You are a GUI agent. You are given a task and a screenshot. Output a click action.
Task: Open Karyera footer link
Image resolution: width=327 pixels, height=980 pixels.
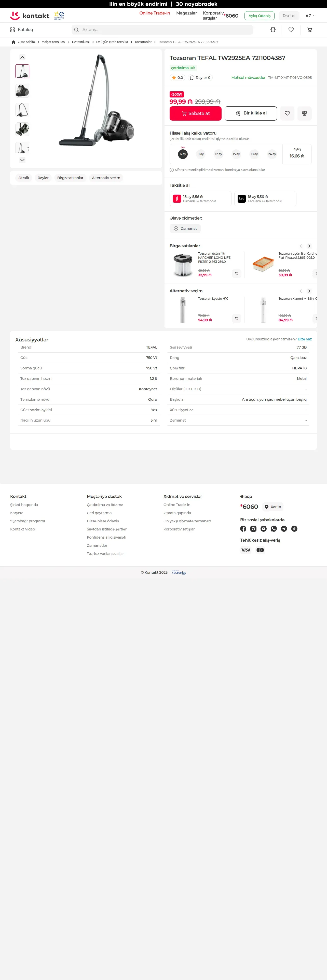[17, 513]
